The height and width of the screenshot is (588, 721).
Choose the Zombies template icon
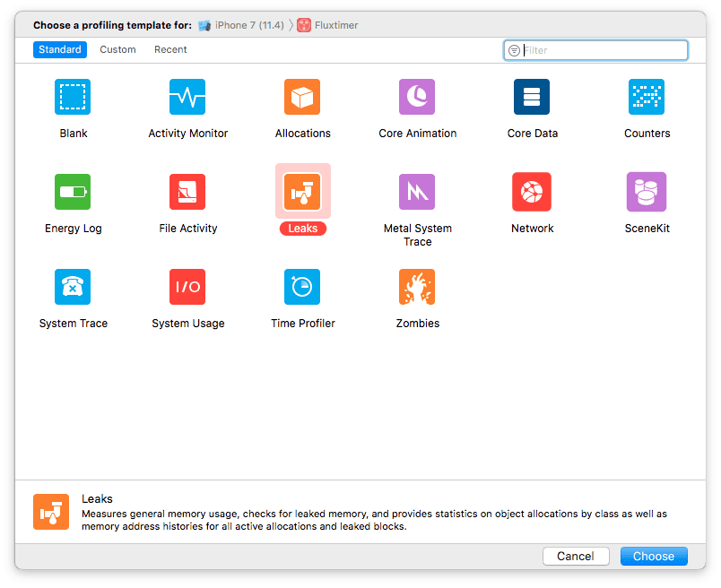(x=417, y=287)
